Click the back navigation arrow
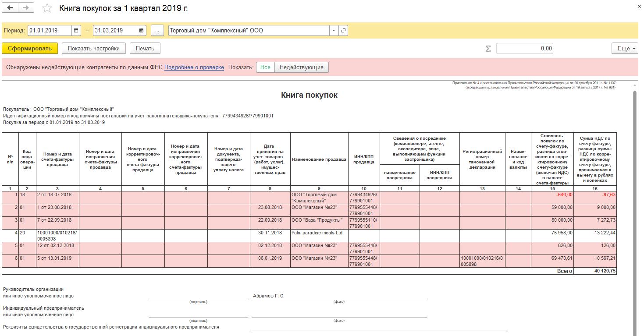644x336 pixels. coord(11,8)
